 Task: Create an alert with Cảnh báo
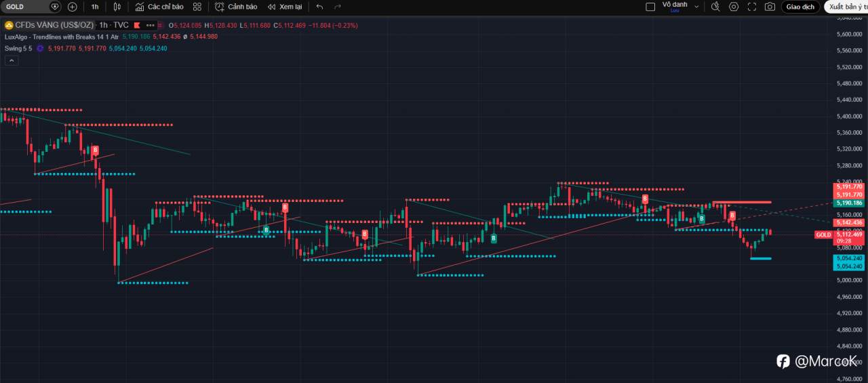coord(236,7)
